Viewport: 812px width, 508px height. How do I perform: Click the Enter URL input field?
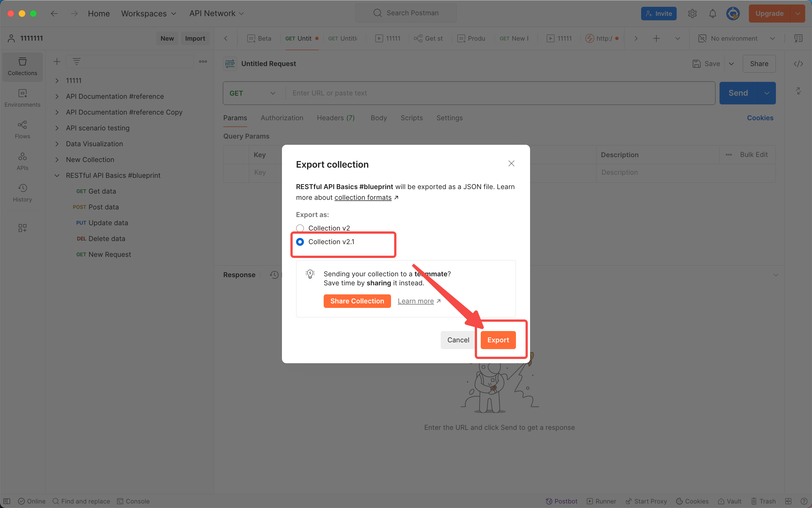coord(500,93)
